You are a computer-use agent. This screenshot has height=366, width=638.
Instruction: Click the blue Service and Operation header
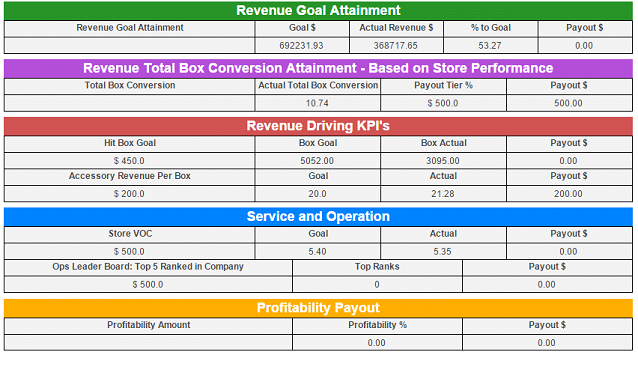318,217
